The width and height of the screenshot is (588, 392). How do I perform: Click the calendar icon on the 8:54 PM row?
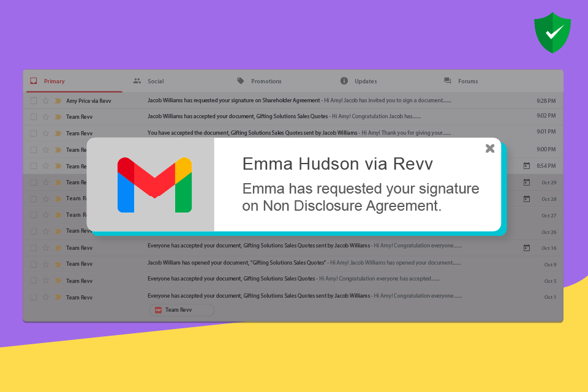(x=527, y=165)
